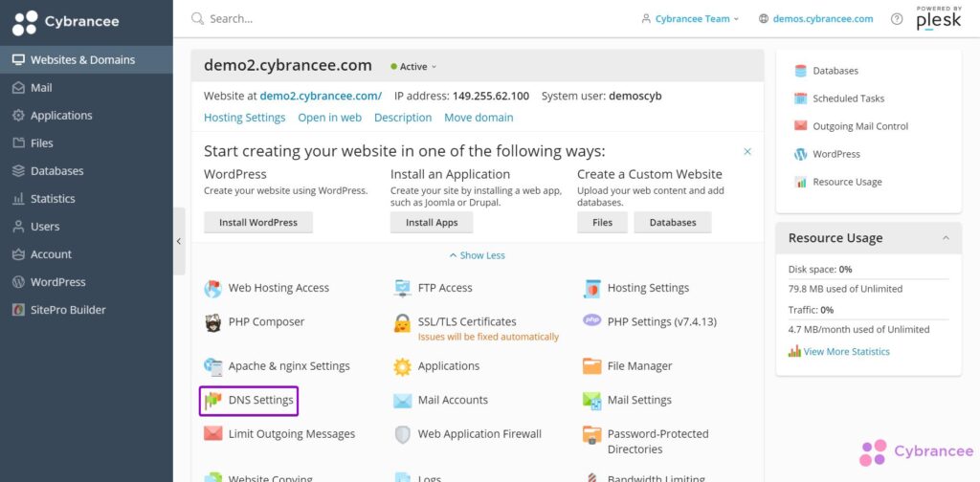The image size is (980, 482).
Task: Click the Install Apps button
Action: point(432,222)
